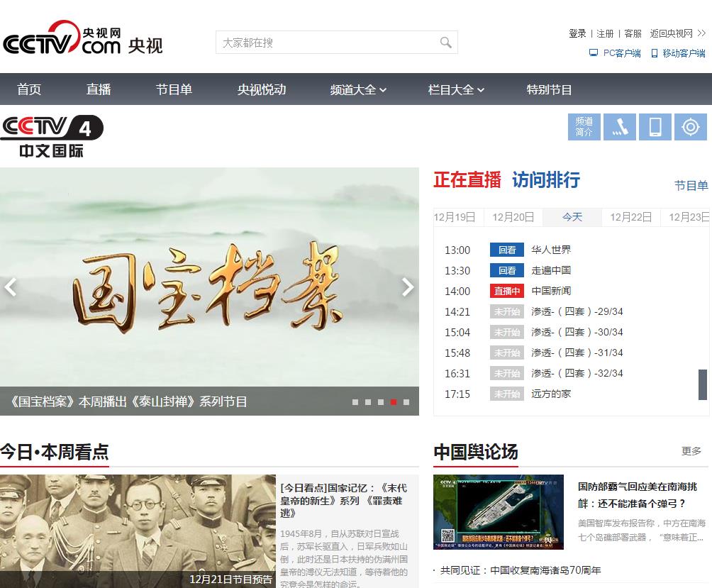Open 直播 in the navigation bar
The width and height of the screenshot is (712, 588).
click(99, 89)
